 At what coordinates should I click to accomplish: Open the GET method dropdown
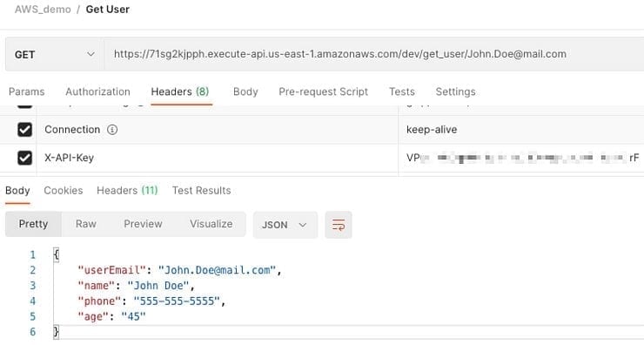(54, 54)
